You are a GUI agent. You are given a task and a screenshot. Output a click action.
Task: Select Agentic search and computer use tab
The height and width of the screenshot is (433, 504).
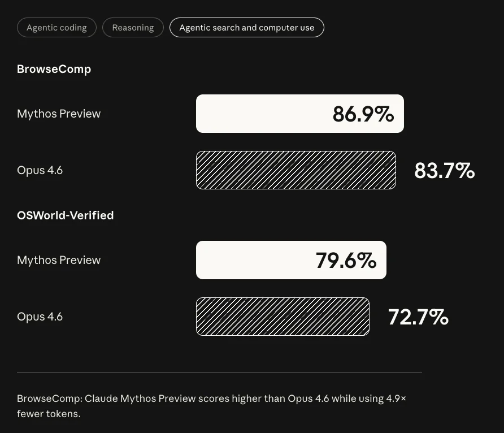point(246,28)
